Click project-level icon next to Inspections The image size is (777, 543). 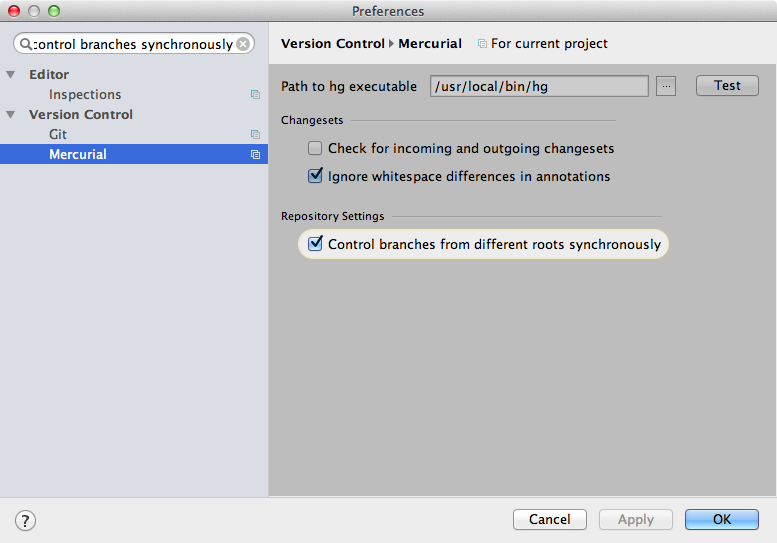pyautogui.click(x=255, y=94)
